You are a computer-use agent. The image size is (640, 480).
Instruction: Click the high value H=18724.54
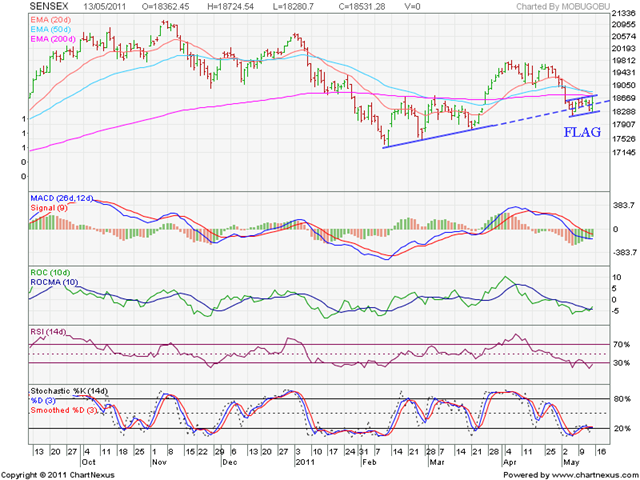[x=231, y=7]
